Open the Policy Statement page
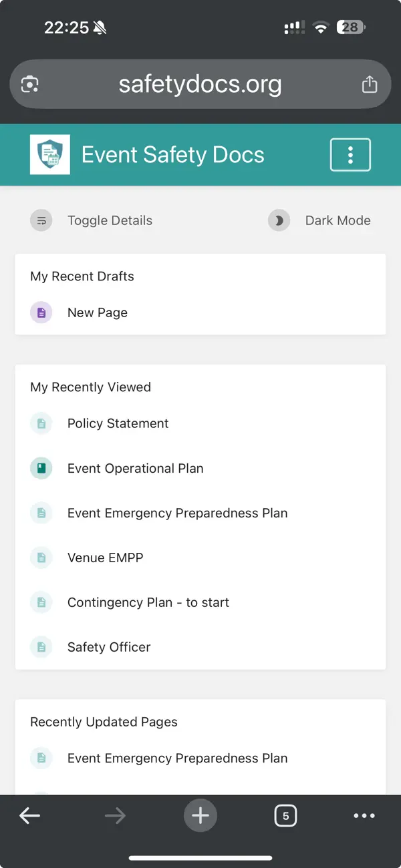Screen dimensions: 401x868 118,423
